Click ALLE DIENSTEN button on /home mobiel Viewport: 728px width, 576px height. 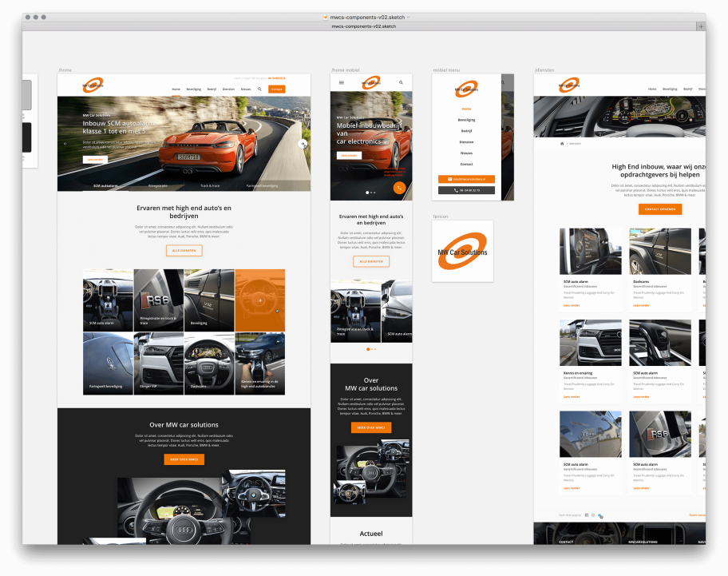coord(371,261)
